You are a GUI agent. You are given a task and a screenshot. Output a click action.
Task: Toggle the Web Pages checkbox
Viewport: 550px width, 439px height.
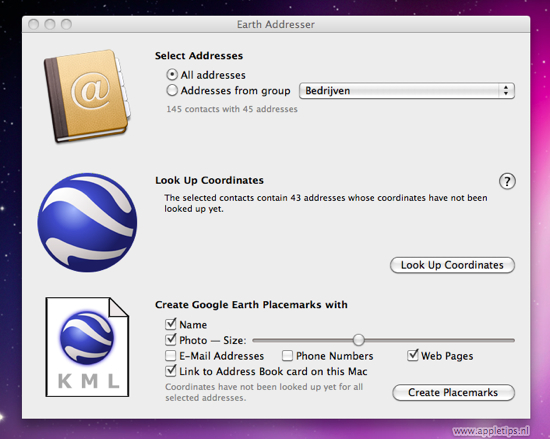point(413,355)
